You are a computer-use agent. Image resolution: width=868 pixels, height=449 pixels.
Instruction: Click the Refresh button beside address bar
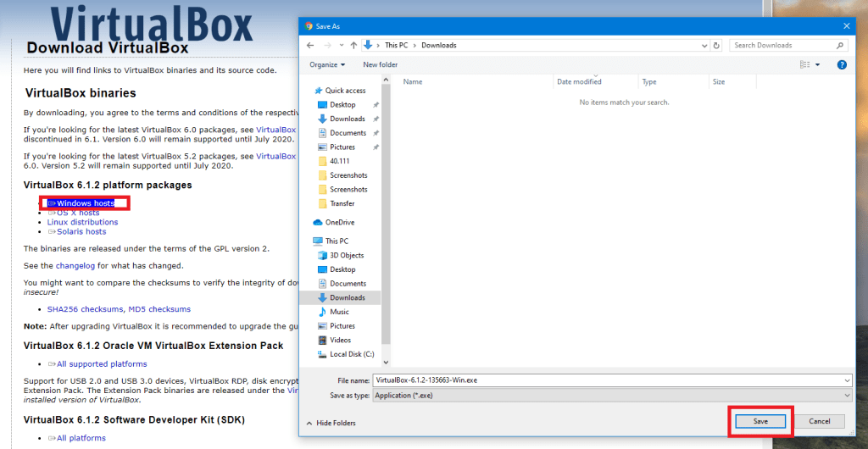(717, 45)
